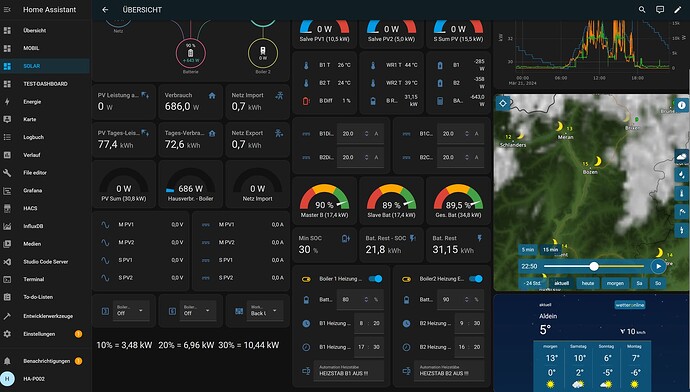Open the second Boiler Off dropdown
690x392 pixels.
197,311
